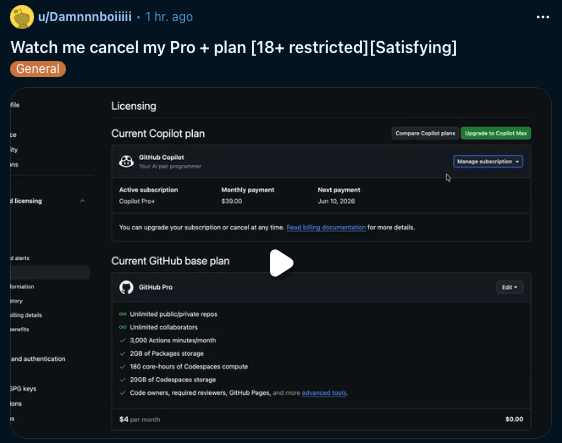Click the GitHub Octocat logo icon

point(126,287)
